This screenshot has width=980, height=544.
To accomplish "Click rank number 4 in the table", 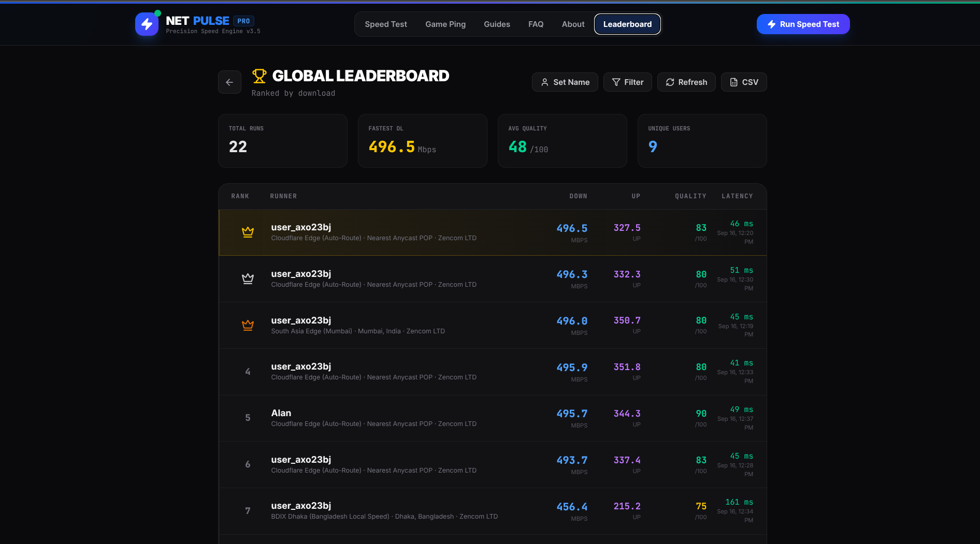I will 248,372.
